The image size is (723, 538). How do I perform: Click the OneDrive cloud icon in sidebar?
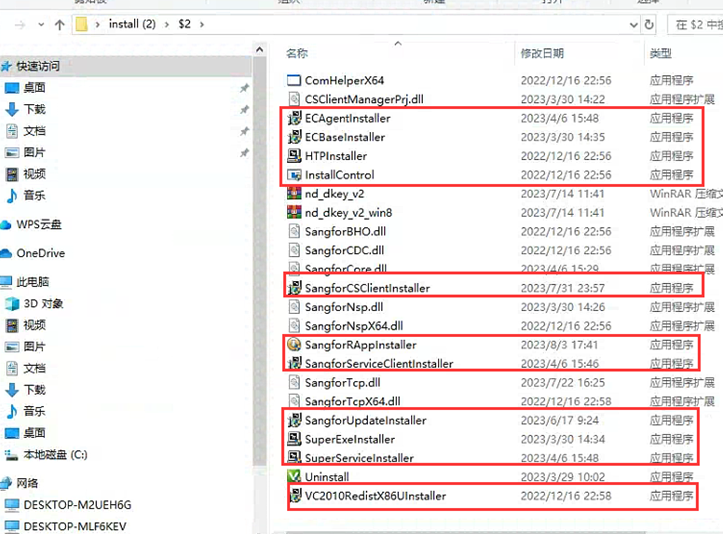tap(6, 253)
